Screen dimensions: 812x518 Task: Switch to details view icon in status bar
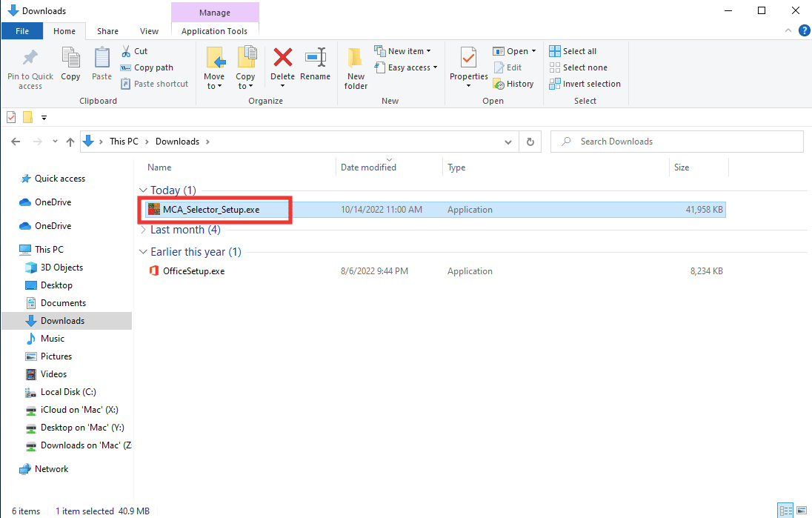pyautogui.click(x=786, y=511)
